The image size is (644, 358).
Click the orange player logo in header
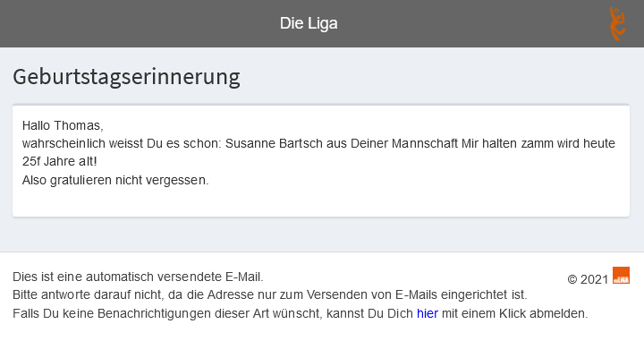click(617, 24)
